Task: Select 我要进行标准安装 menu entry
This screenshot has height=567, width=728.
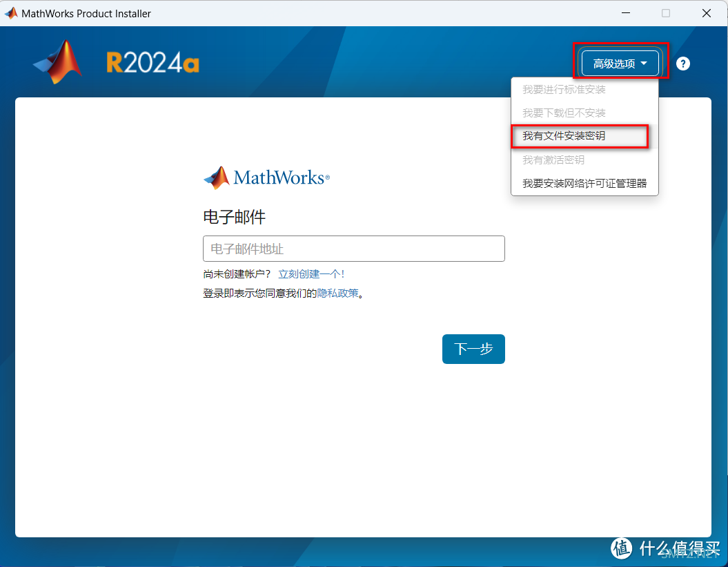Action: (584, 90)
